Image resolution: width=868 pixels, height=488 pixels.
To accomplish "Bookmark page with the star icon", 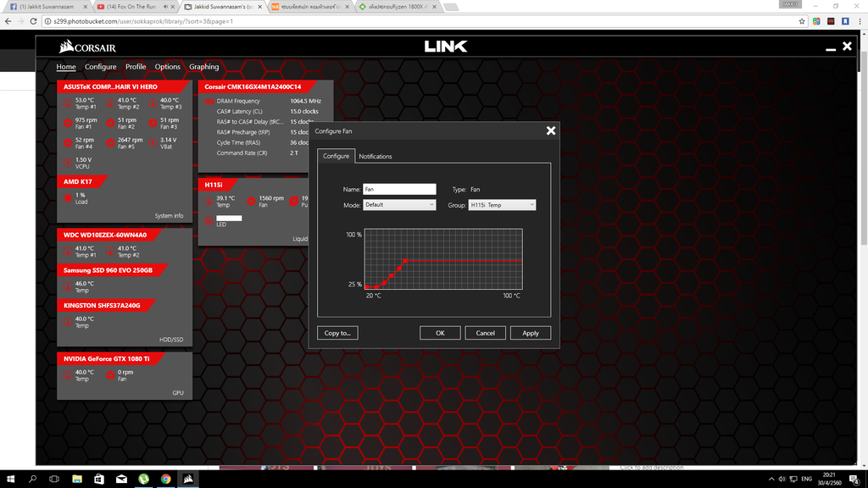I will coord(802,21).
